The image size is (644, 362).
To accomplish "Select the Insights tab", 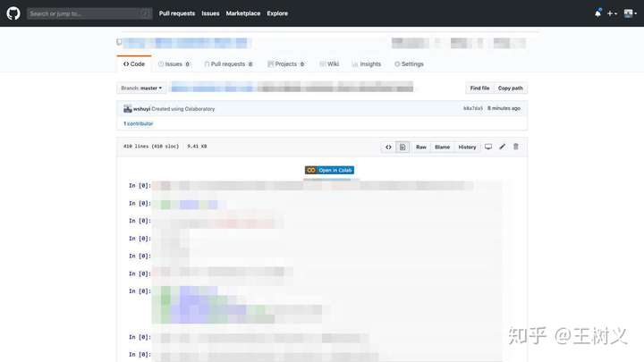I will pyautogui.click(x=367, y=64).
